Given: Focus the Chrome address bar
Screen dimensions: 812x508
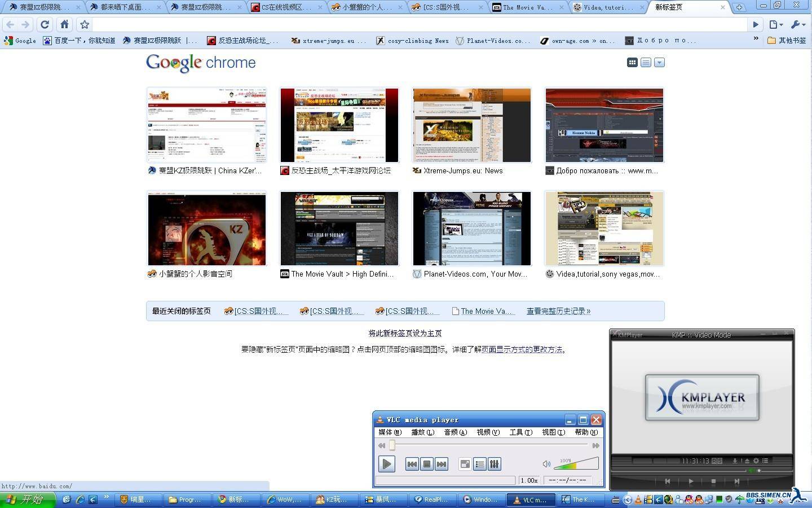Looking at the screenshot, I should [x=420, y=24].
